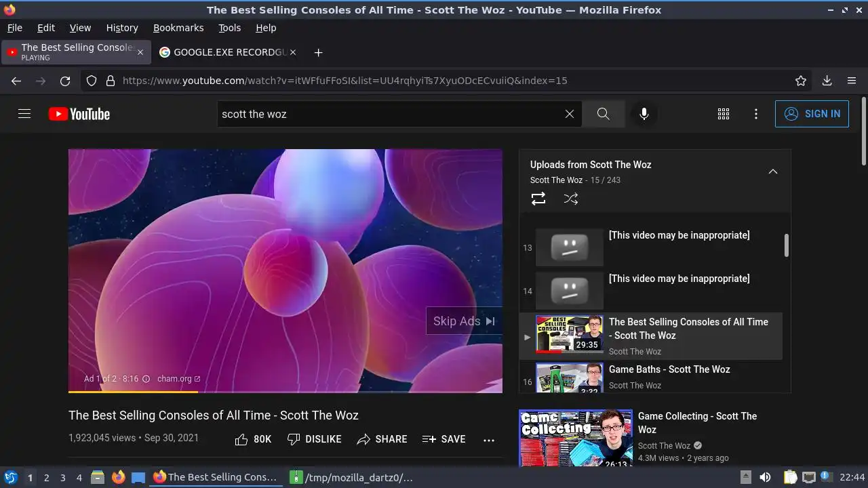Open the File menu
Screen dimensions: 868x488
click(x=15, y=28)
